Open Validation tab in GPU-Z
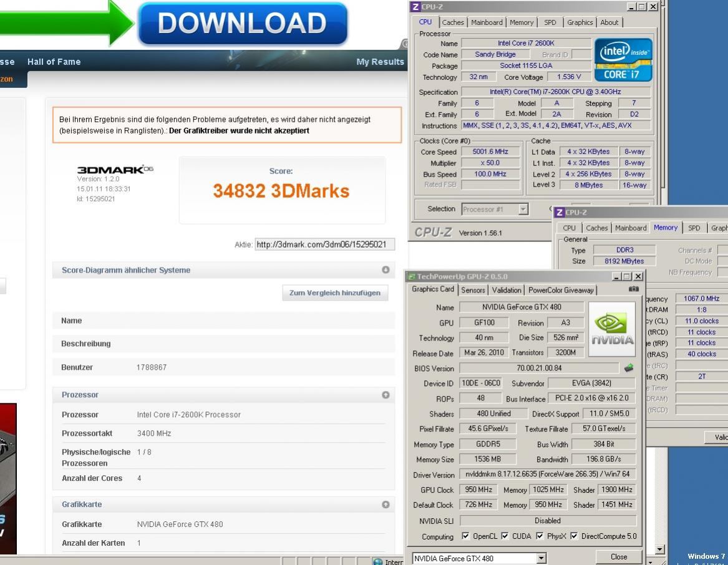Screen dimensions: 728x565 coord(506,290)
